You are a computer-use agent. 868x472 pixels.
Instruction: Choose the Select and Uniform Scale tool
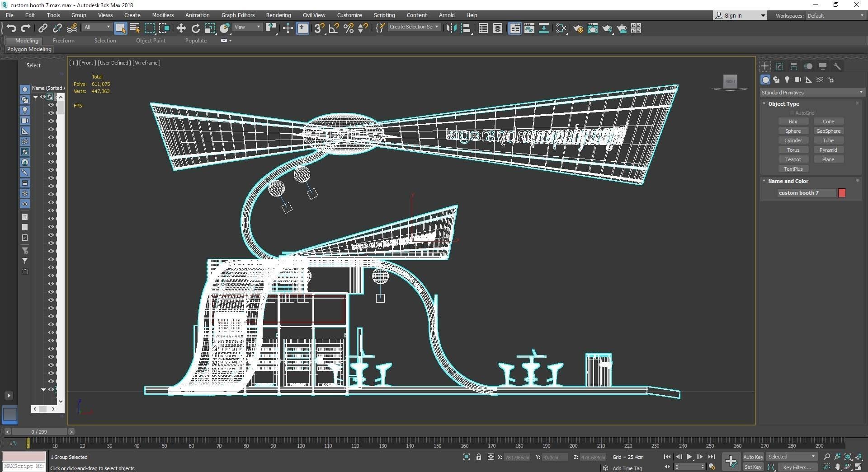pos(210,28)
